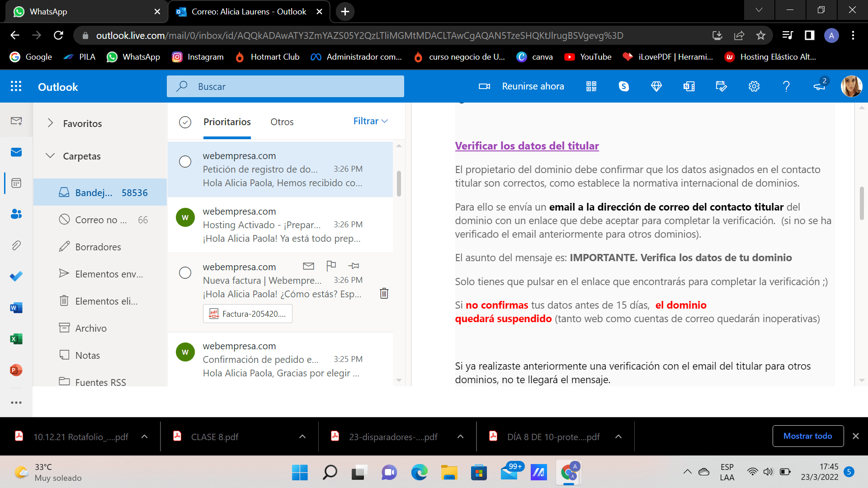Screen dimensions: 868x488
Task: Open Outlook settings gear
Action: click(754, 86)
